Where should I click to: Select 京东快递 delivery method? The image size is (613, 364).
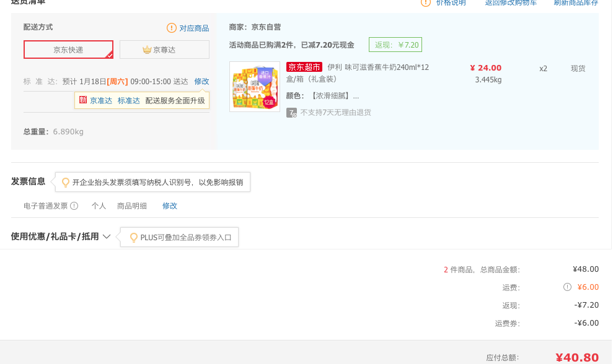tap(68, 50)
